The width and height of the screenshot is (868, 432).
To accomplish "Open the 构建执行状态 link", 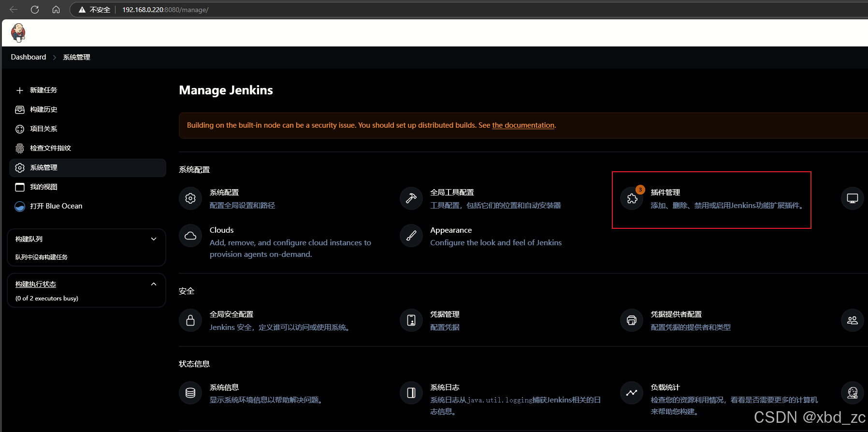I will (36, 284).
